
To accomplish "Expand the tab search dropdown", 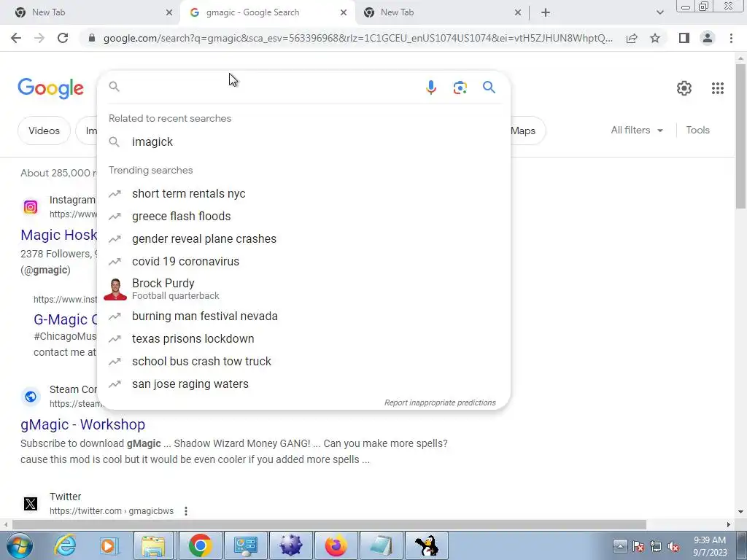I will click(x=659, y=12).
